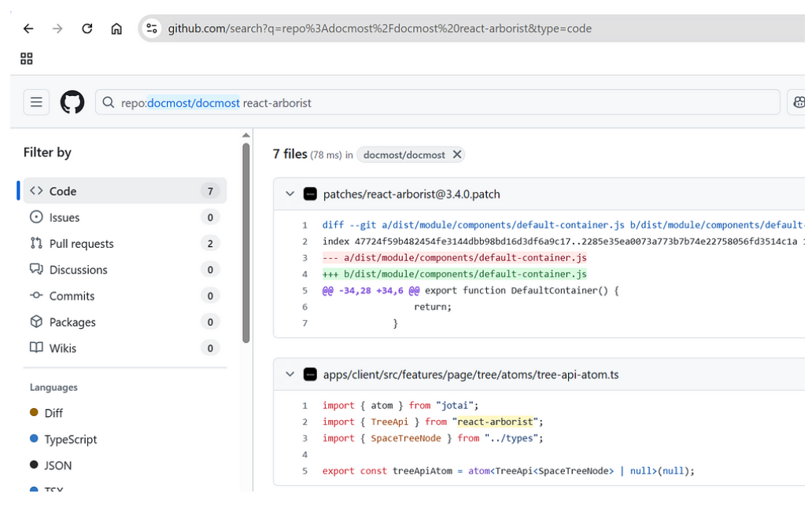Viewport: 812px width, 512px height.
Task: Click the diff index hash line
Action: click(563, 241)
